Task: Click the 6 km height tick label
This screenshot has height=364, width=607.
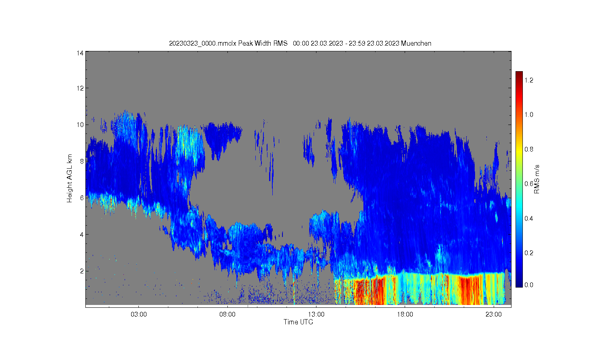Action: 82,198
